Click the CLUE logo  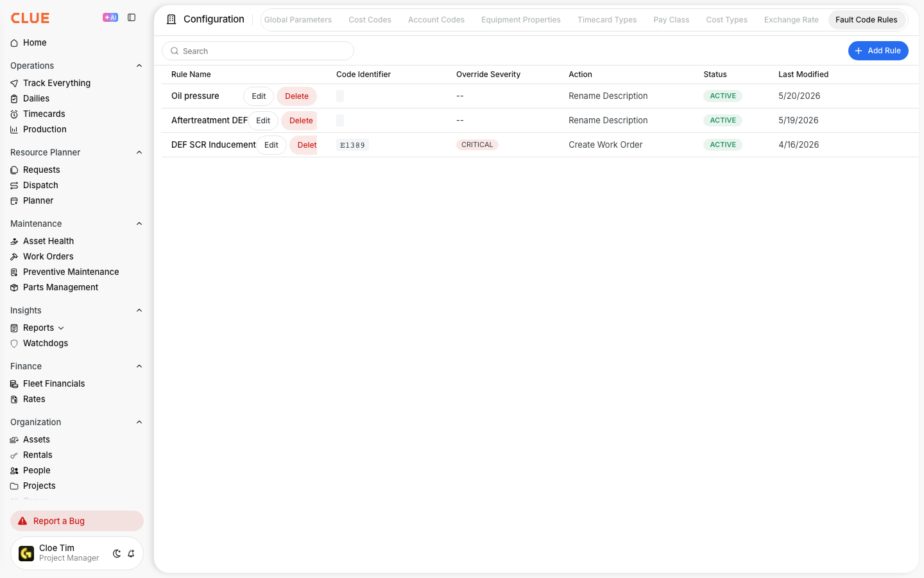(x=30, y=18)
